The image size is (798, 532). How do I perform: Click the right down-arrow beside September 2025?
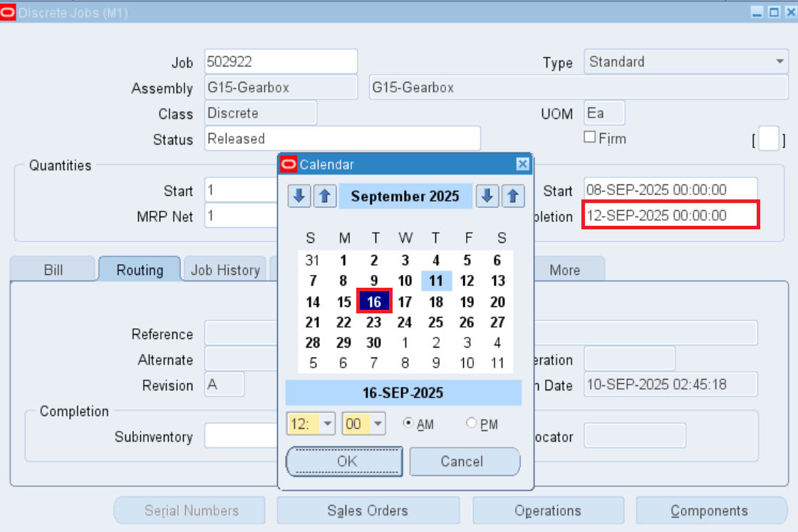pyautogui.click(x=487, y=196)
